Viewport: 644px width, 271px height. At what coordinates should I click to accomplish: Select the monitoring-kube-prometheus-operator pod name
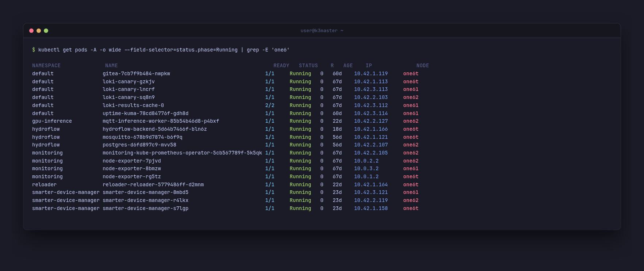(182, 153)
